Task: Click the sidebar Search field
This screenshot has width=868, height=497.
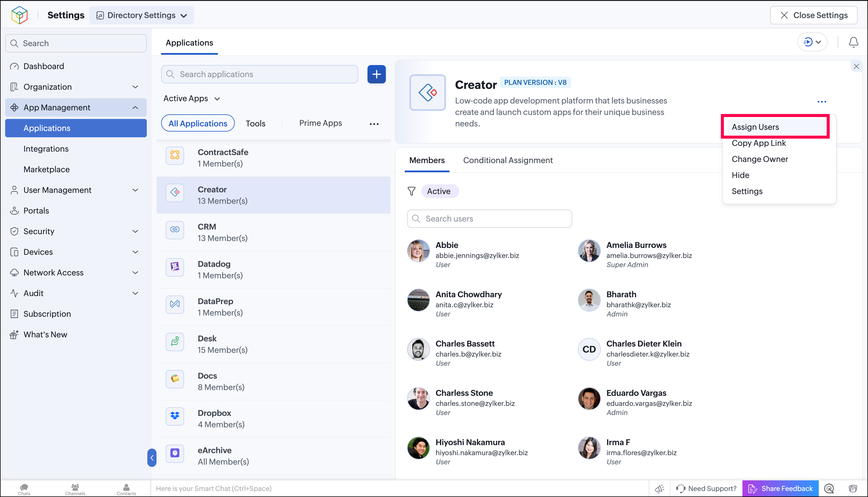Action: point(76,43)
